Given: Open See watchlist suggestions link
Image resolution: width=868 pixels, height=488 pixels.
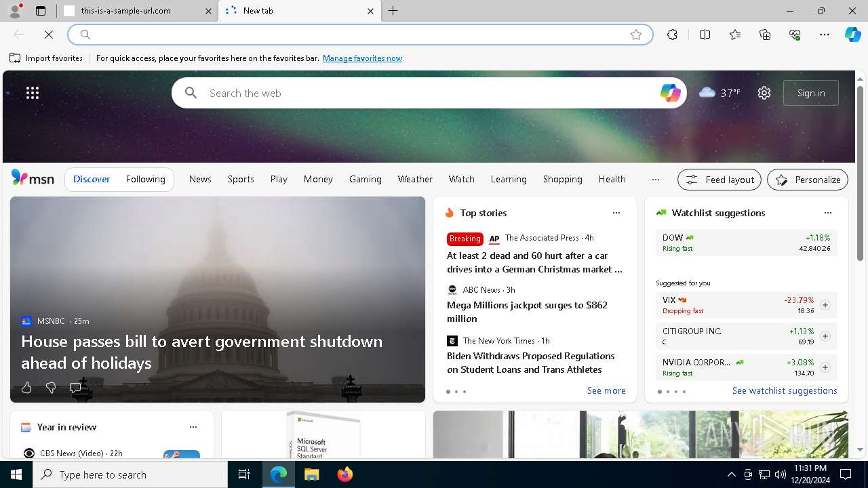Looking at the screenshot, I should [785, 390].
